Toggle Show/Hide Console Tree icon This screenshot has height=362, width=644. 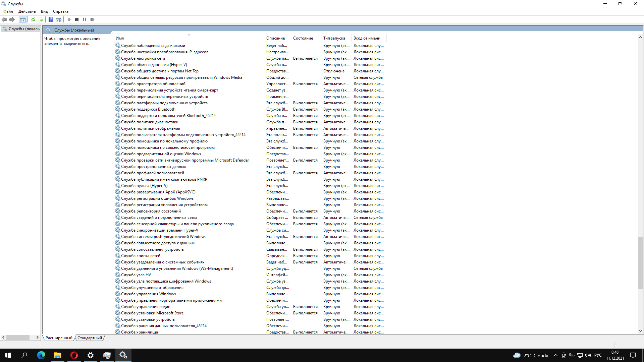(x=22, y=19)
